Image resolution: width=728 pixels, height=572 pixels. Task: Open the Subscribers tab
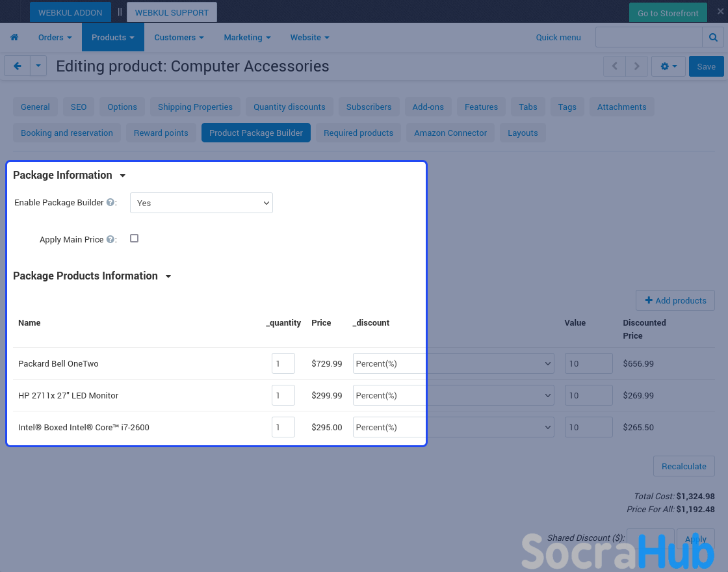[x=369, y=107]
